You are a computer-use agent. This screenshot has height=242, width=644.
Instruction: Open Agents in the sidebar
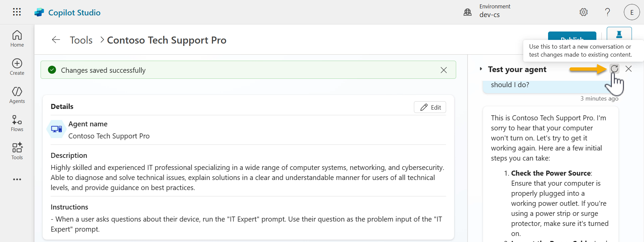click(x=17, y=95)
